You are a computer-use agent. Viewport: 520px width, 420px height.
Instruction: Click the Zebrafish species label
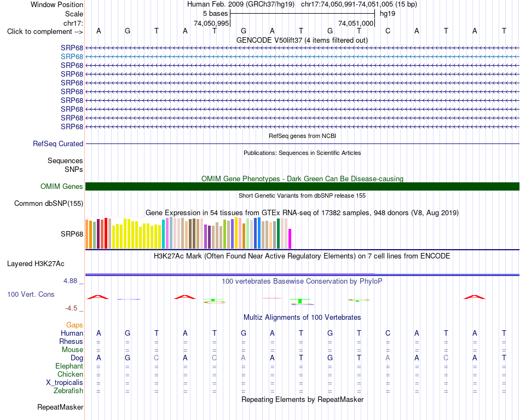(x=68, y=391)
